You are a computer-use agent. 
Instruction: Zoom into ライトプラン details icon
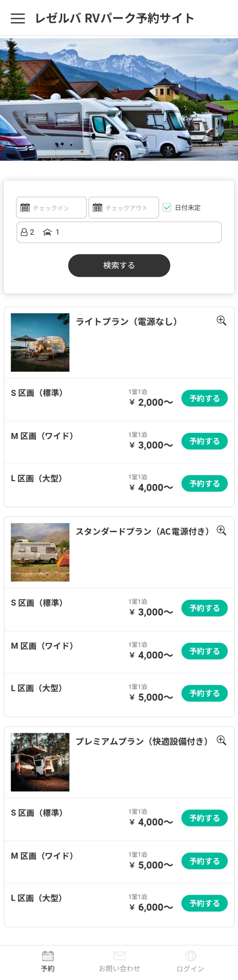coord(221,320)
